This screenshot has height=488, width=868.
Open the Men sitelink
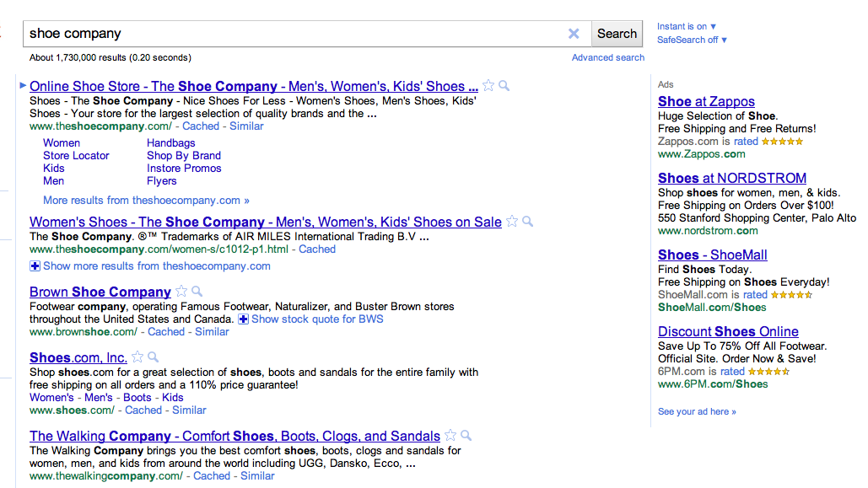[53, 181]
